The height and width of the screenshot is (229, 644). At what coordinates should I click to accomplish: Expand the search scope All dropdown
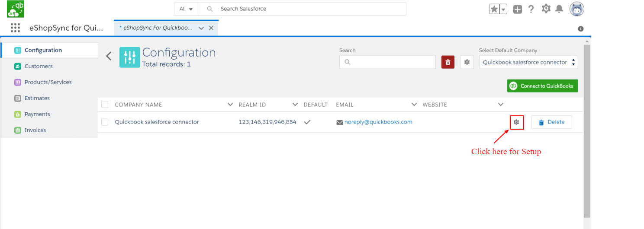[186, 9]
